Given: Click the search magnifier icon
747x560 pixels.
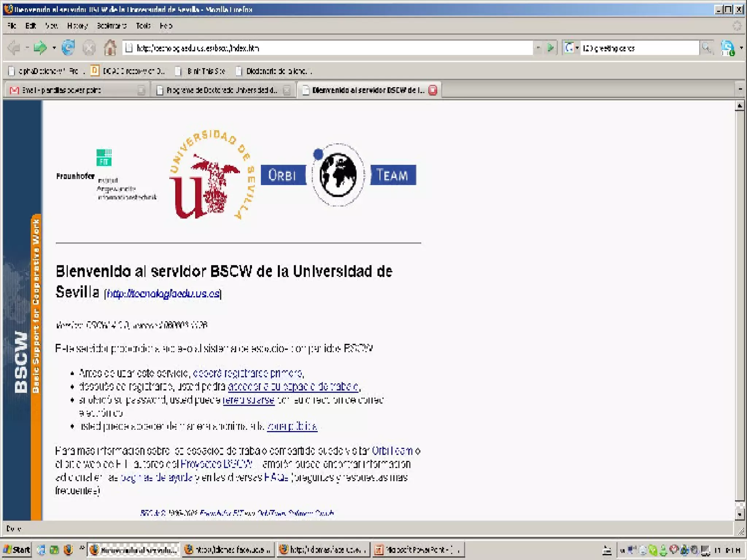Looking at the screenshot, I should click(x=707, y=48).
